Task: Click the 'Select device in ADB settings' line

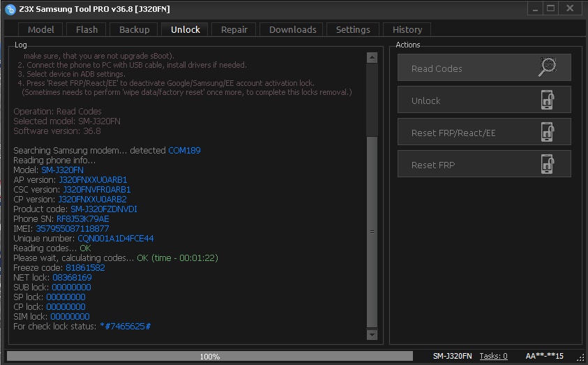Action: click(71, 74)
